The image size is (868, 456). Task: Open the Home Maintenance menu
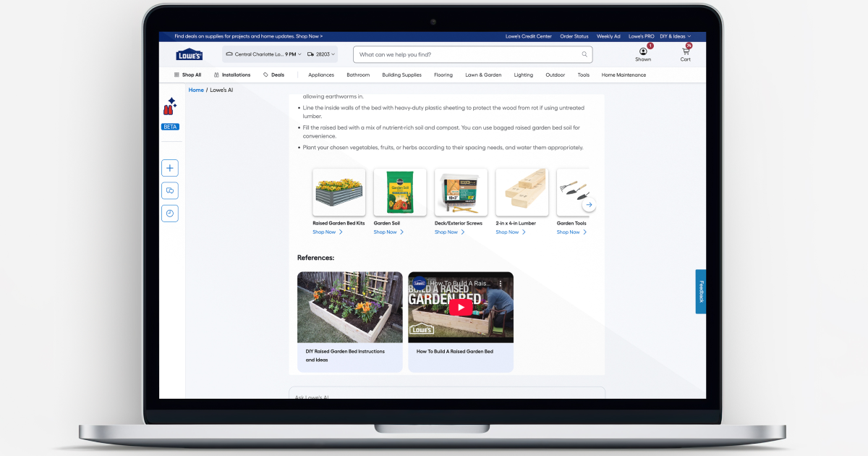(624, 75)
